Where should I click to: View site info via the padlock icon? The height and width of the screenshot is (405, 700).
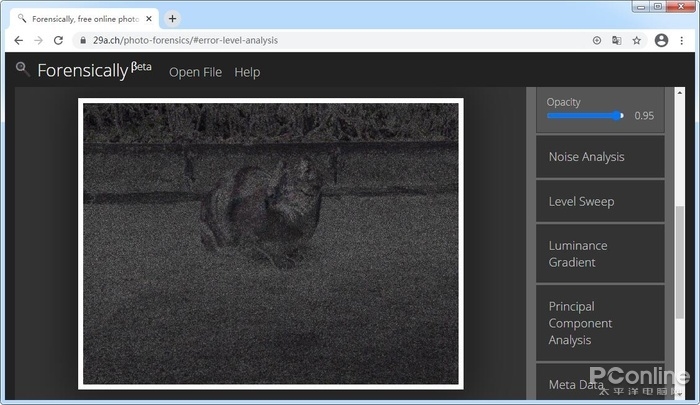point(82,40)
